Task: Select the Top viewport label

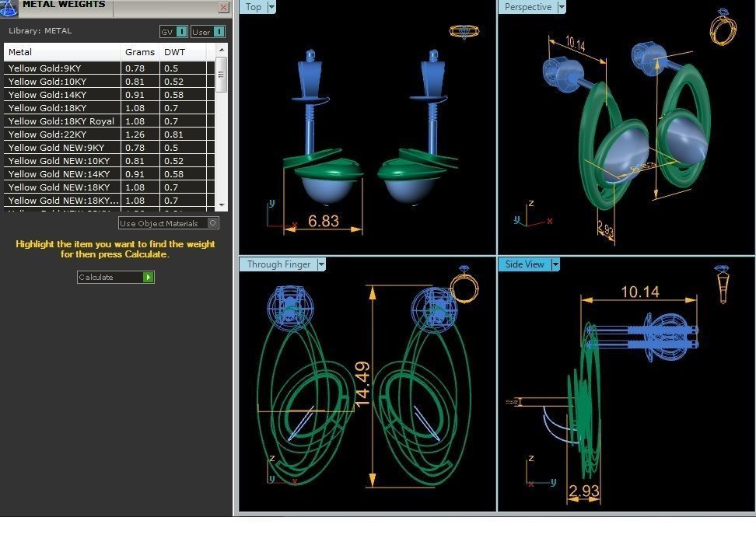Action: pos(254,7)
